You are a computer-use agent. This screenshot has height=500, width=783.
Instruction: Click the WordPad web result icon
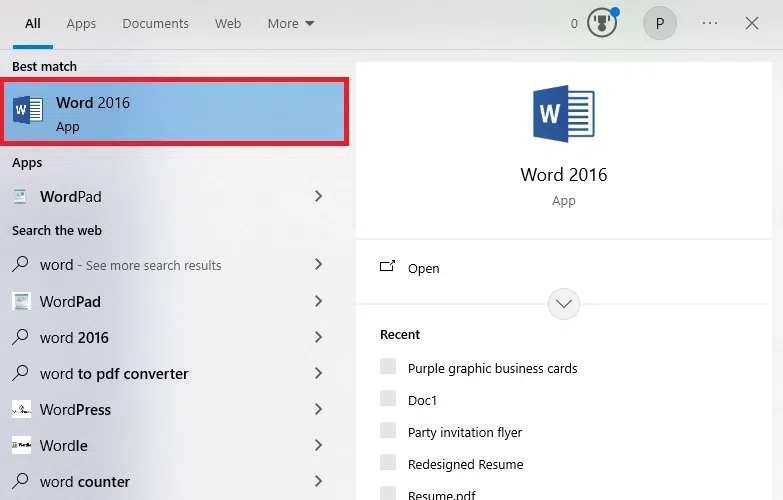click(21, 301)
